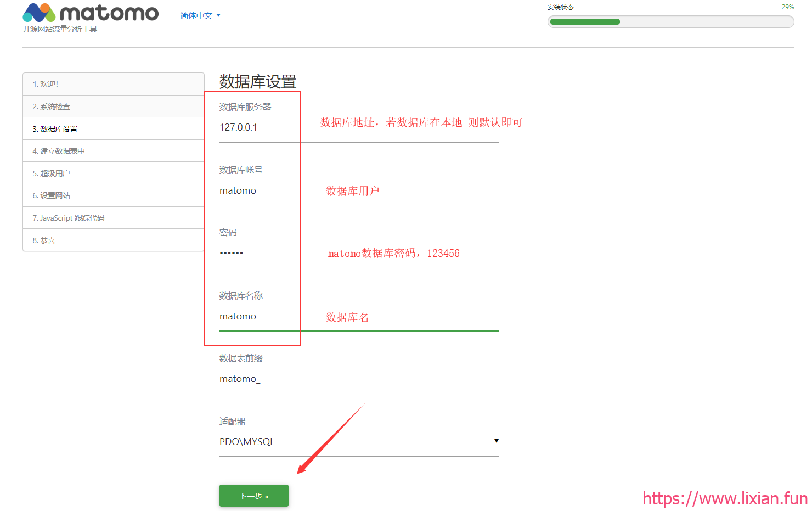Click the 安装状态 label

(x=561, y=7)
